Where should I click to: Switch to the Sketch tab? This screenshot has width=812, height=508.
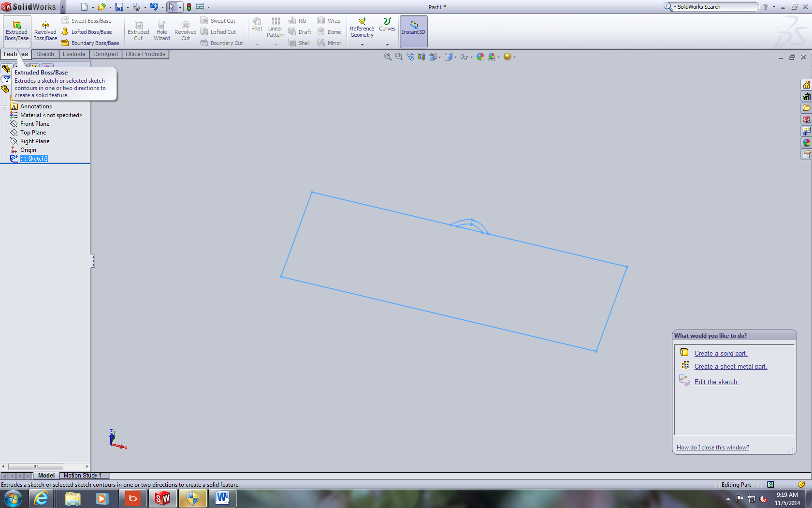click(x=45, y=54)
